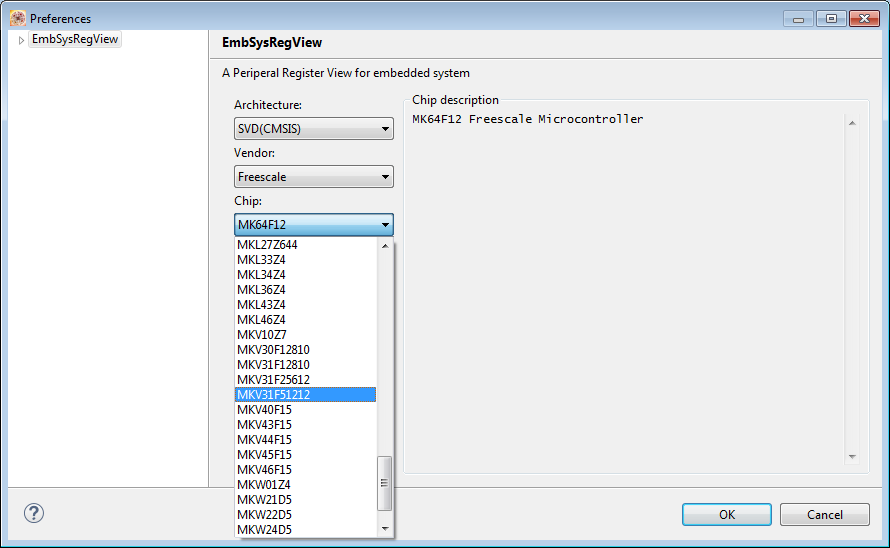Pick the highlighted MKV31F51212 chip
Viewport: 890px width, 548px height.
(x=305, y=395)
